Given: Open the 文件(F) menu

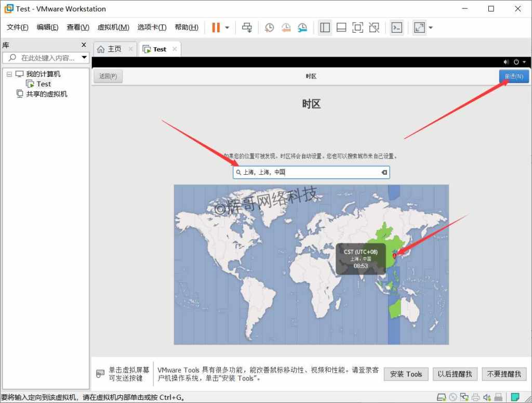Looking at the screenshot, I should coord(18,28).
